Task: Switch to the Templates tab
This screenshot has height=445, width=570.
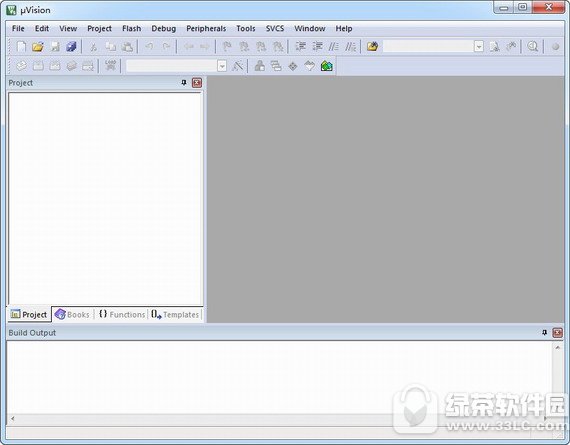Action: [175, 314]
